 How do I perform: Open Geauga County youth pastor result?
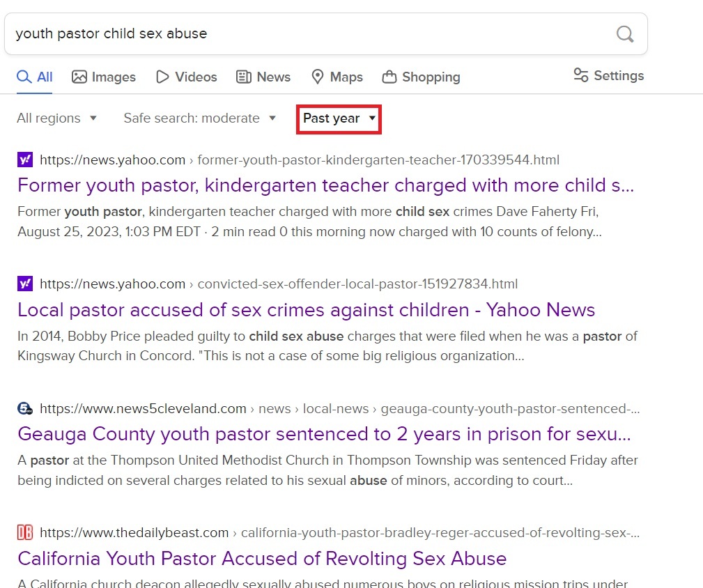tap(324, 434)
